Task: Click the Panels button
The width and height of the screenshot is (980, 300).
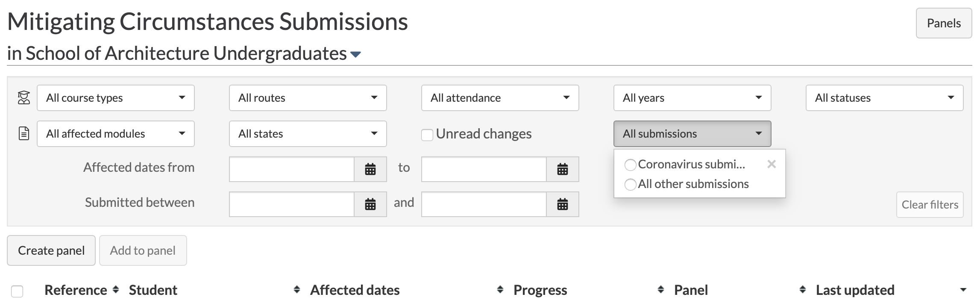Action: click(943, 23)
